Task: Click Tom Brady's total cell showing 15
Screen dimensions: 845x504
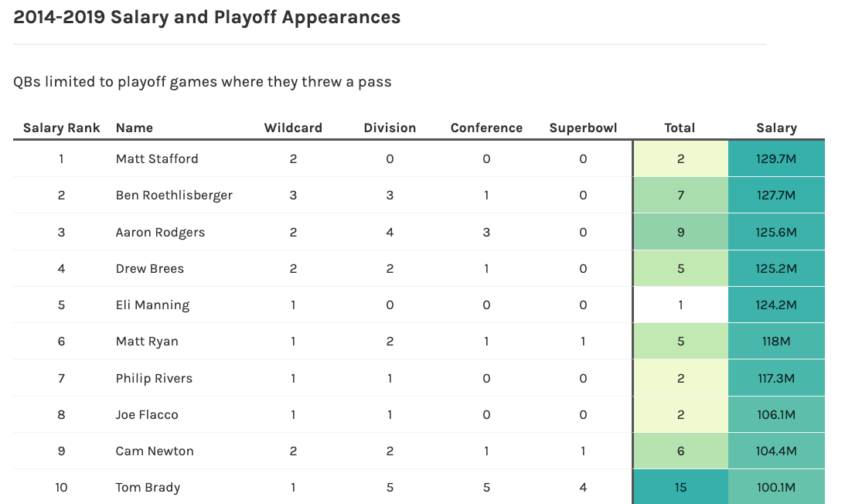Action: [680, 488]
